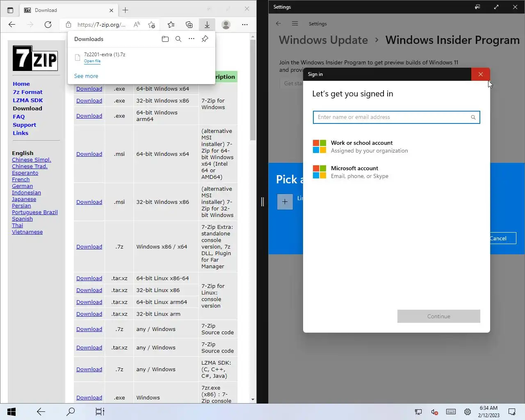The image size is (525, 420).
Task: Click the Windows Update breadcrumb
Action: pyautogui.click(x=323, y=40)
